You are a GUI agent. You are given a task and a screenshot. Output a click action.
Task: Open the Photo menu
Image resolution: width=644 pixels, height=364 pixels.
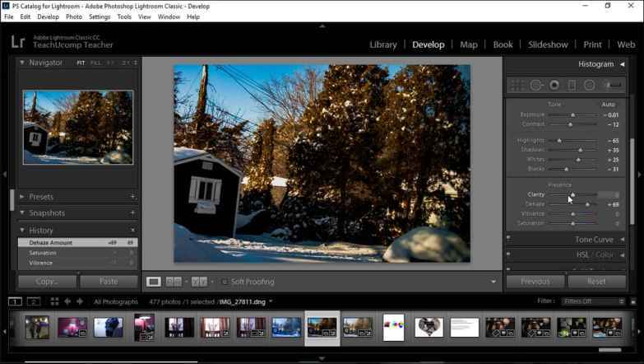pyautogui.click(x=73, y=16)
